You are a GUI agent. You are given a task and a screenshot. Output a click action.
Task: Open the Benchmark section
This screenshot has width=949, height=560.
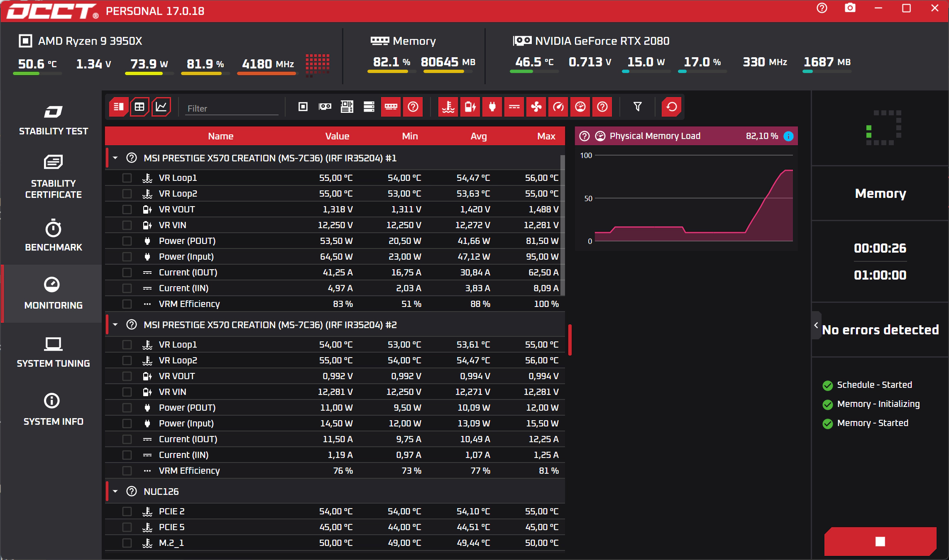tap(53, 235)
